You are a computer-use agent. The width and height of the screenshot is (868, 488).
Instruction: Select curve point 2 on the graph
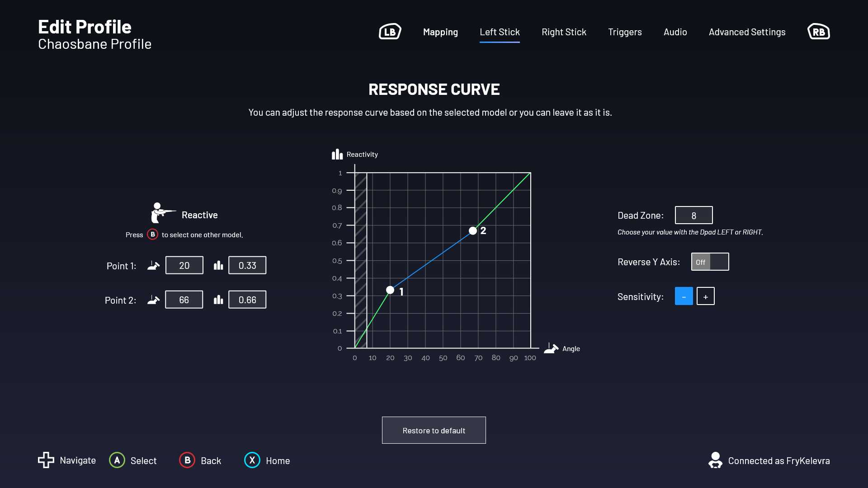click(473, 231)
